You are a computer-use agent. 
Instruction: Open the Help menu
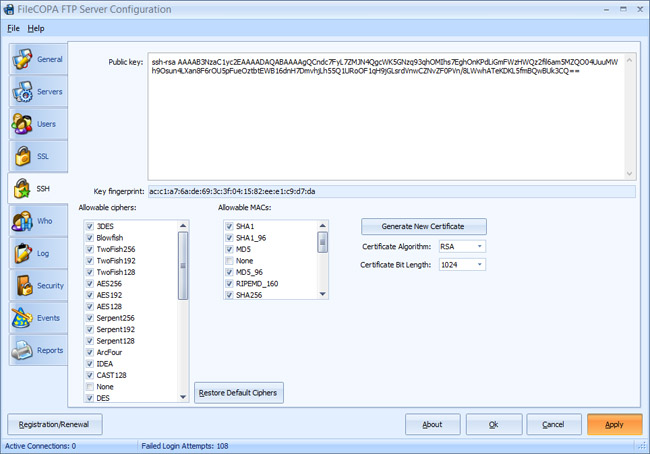[x=36, y=28]
